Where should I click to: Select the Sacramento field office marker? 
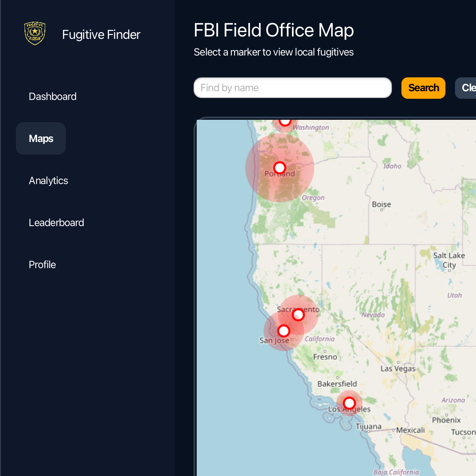(x=298, y=315)
